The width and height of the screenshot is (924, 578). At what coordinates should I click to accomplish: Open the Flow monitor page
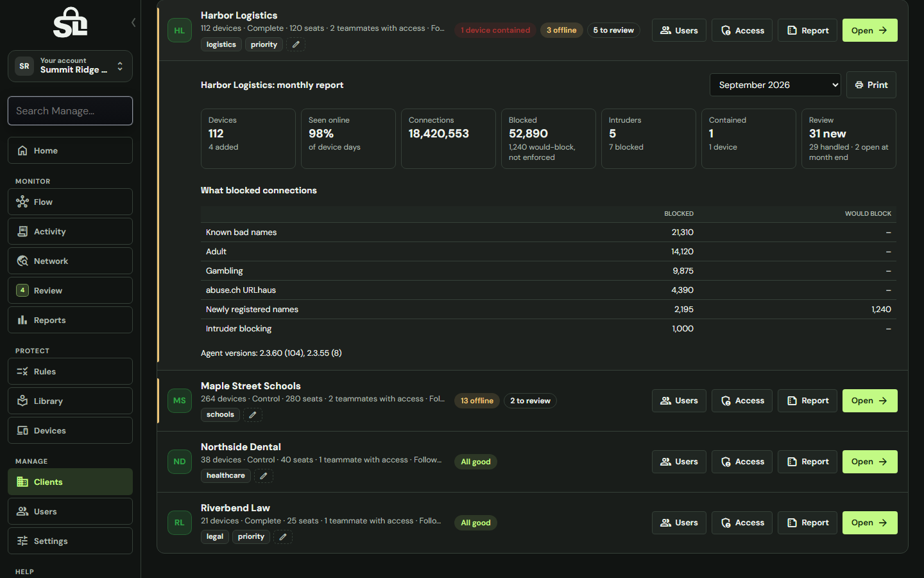(70, 202)
